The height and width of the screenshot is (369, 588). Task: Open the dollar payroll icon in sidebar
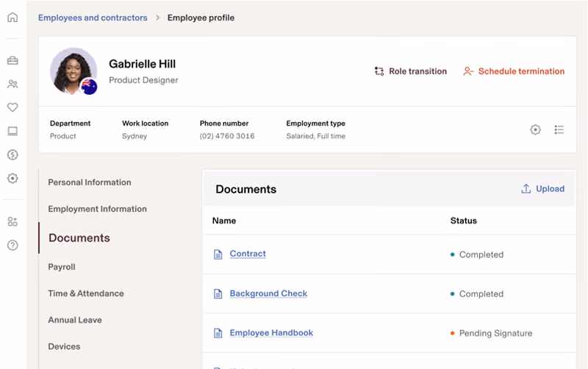[x=12, y=154]
